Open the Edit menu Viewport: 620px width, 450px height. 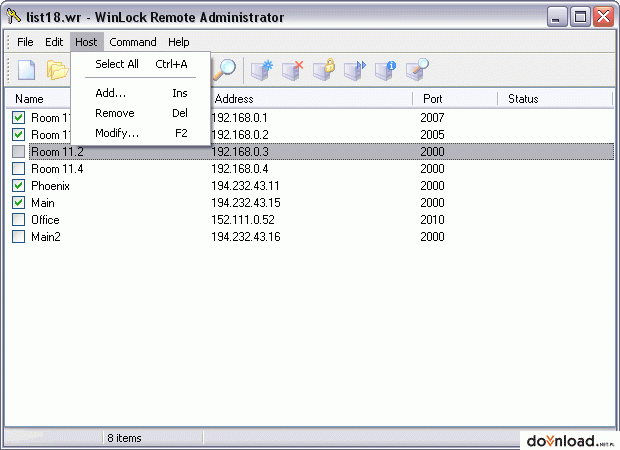(x=54, y=42)
